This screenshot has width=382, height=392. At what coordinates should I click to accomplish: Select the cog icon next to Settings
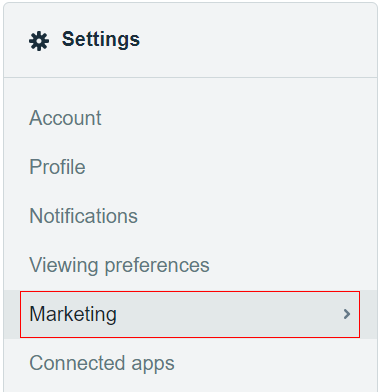39,41
